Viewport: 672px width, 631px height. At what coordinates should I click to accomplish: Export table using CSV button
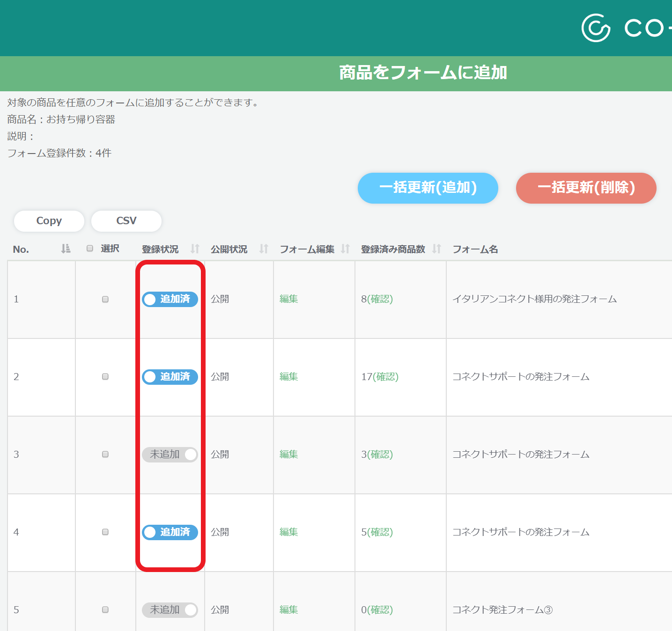point(126,221)
